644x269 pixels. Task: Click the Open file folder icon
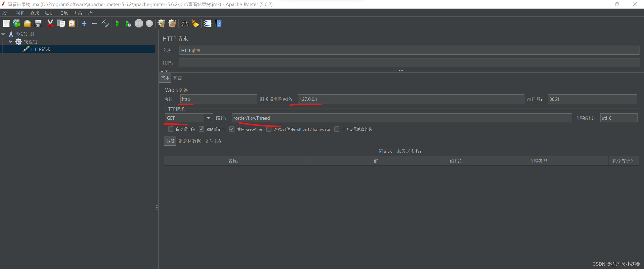pyautogui.click(x=27, y=23)
